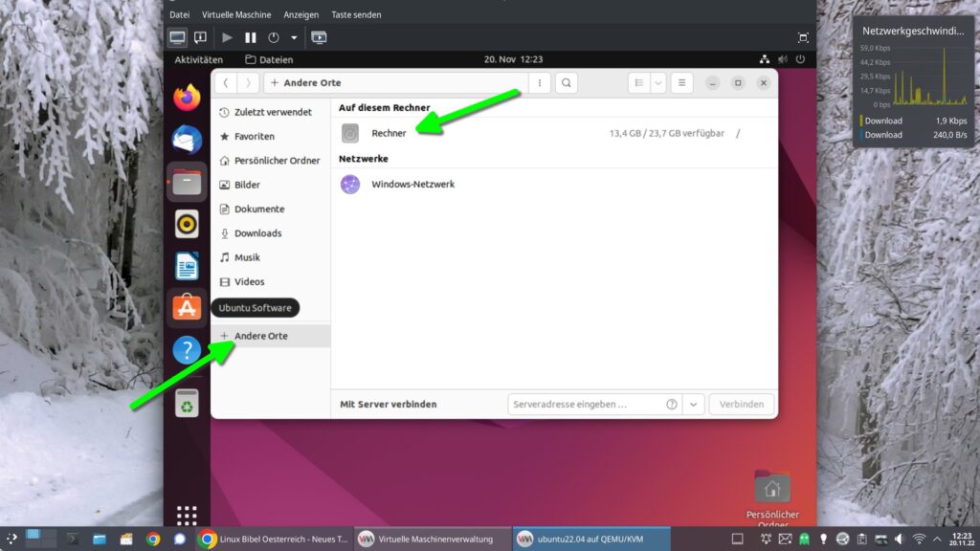This screenshot has height=551, width=980.
Task: Launch Thunderbird mail from the dock
Action: (187, 139)
